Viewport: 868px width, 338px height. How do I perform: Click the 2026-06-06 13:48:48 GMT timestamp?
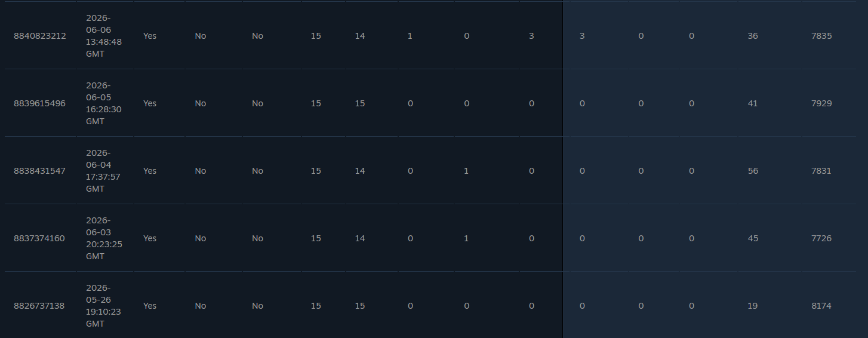104,36
